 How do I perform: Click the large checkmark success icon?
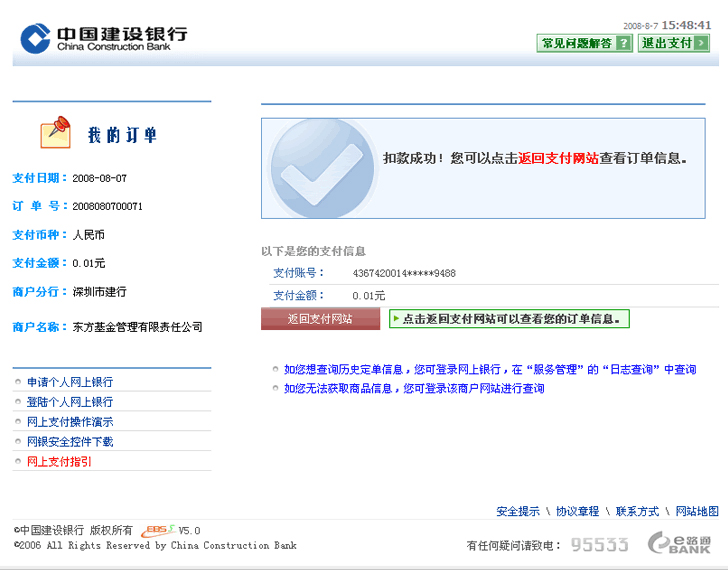[322, 168]
